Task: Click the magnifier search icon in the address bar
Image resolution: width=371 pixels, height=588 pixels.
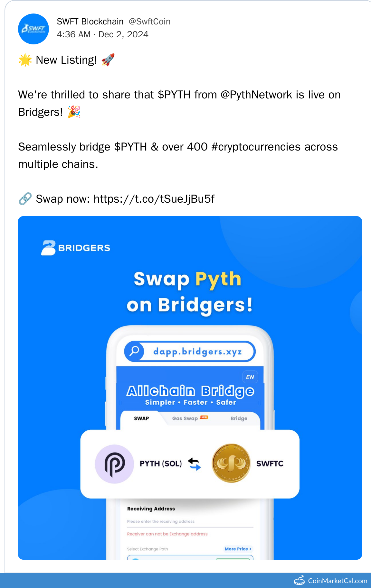Action: pyautogui.click(x=134, y=351)
